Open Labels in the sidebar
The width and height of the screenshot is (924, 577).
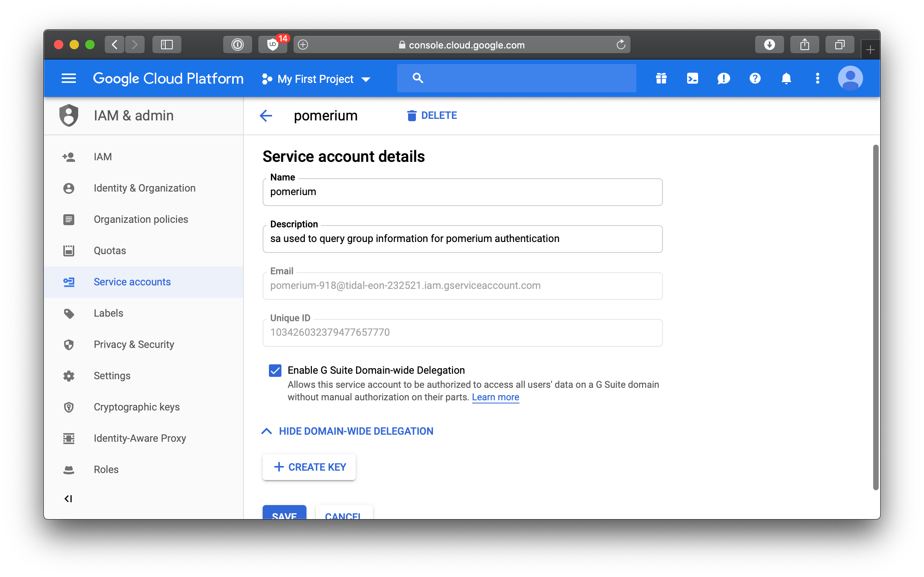(144, 313)
